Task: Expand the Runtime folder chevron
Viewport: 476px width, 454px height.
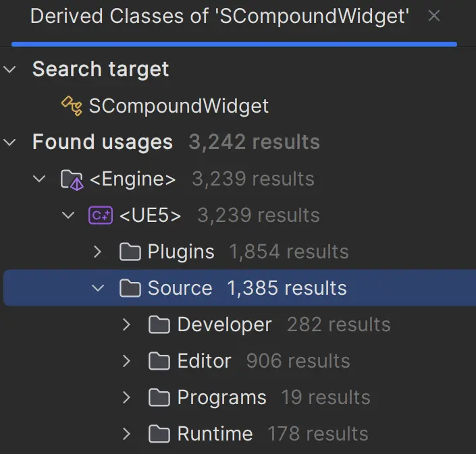Action: click(x=127, y=434)
